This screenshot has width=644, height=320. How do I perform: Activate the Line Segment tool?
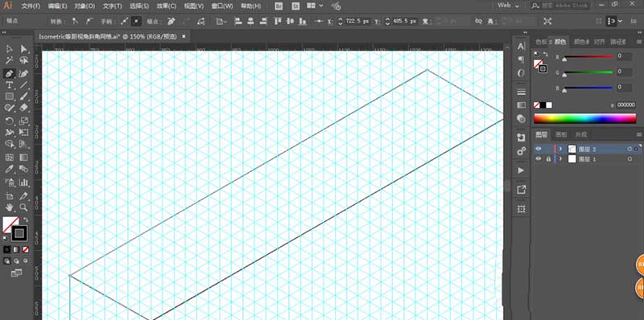pos(24,85)
